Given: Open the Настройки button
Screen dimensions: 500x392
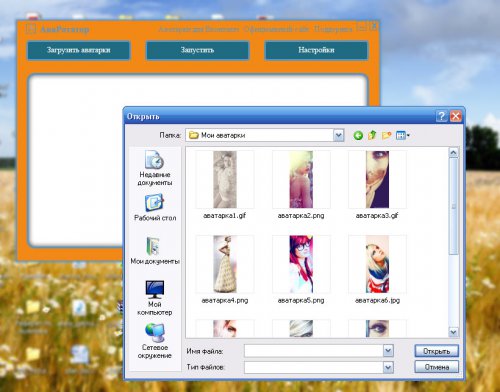Looking at the screenshot, I should tap(316, 50).
